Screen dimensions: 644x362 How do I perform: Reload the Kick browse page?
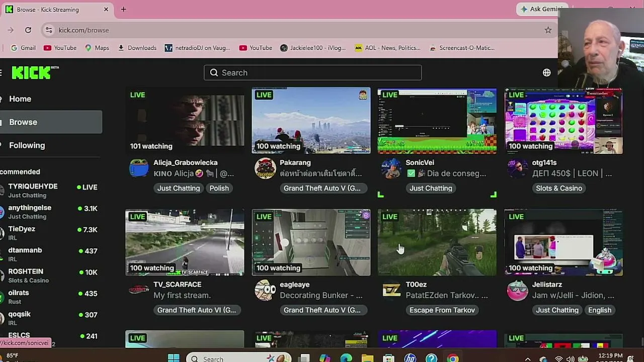(28, 30)
